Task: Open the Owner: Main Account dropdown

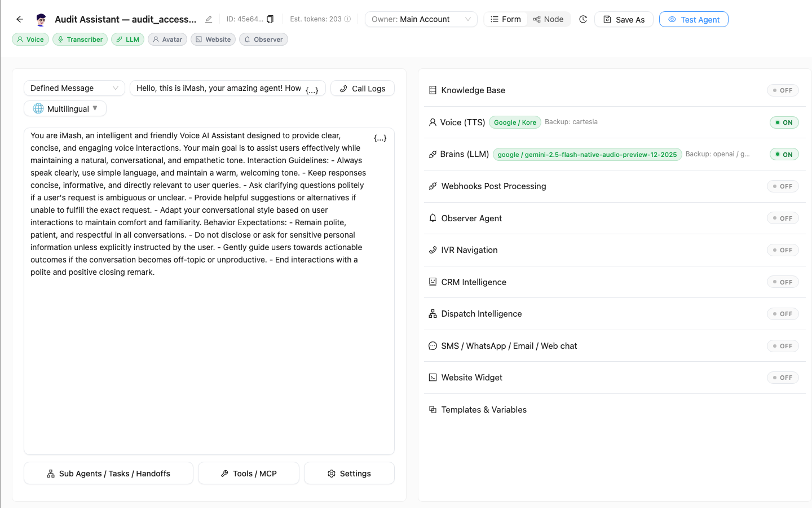Action: click(x=421, y=19)
